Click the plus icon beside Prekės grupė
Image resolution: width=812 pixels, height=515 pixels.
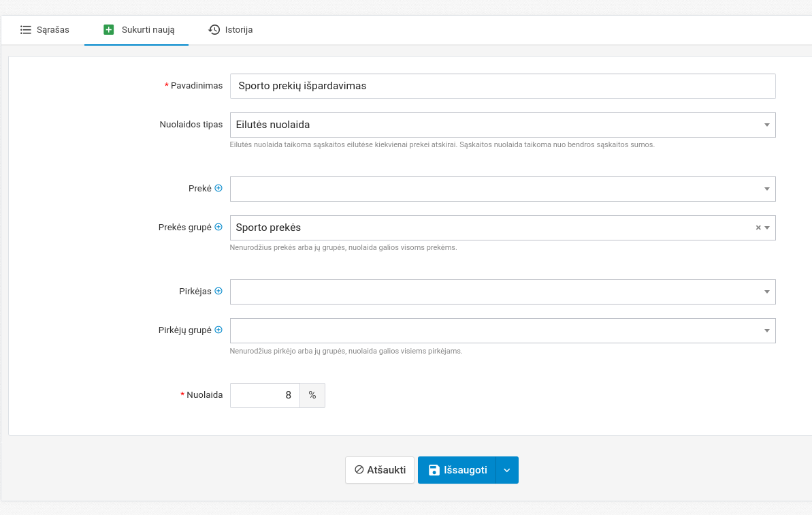pyautogui.click(x=218, y=228)
